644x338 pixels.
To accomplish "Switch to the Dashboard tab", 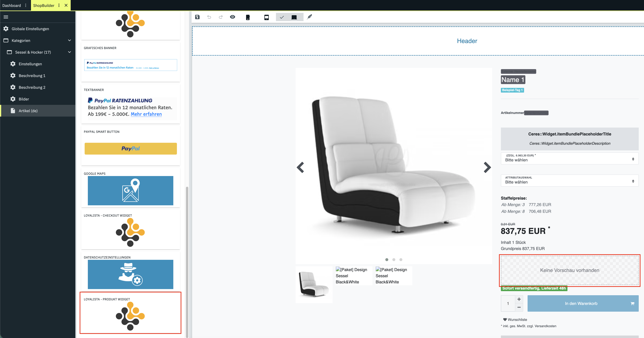I will [x=11, y=5].
